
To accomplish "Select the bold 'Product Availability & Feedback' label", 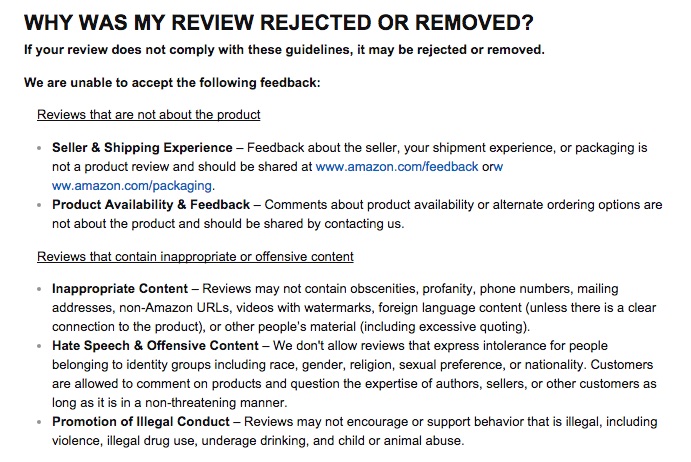I will click(x=151, y=205).
